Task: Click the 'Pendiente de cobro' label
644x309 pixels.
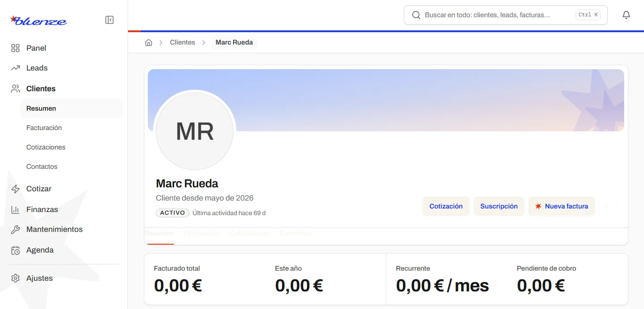Action: tap(547, 268)
